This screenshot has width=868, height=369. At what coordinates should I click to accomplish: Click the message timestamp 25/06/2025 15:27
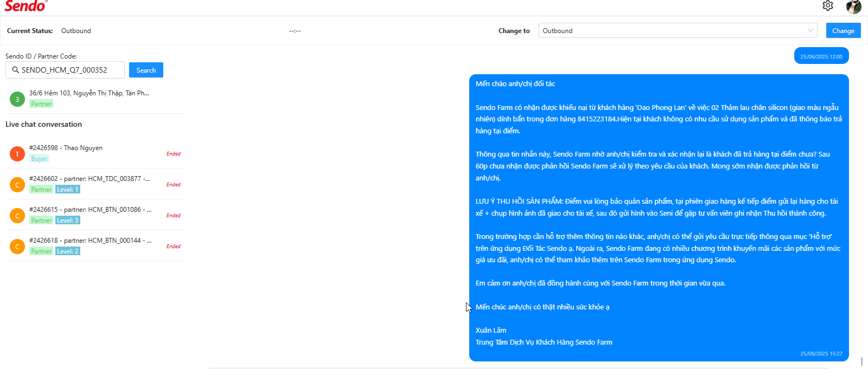point(821,354)
